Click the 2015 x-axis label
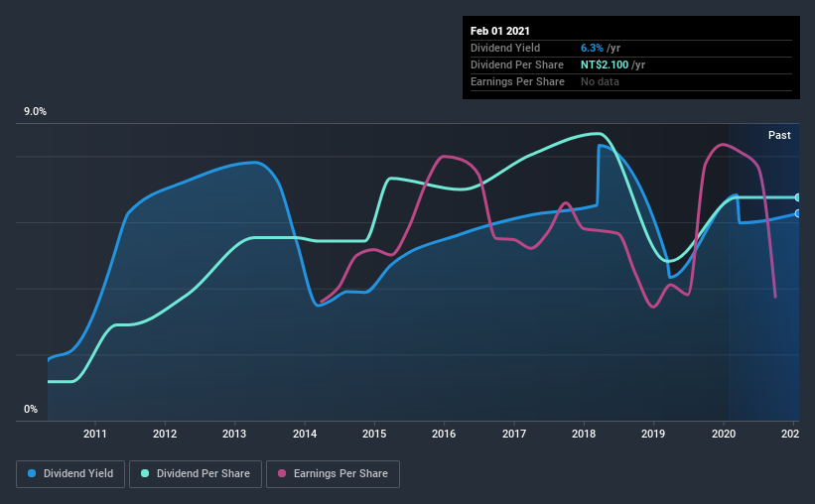 tap(374, 434)
